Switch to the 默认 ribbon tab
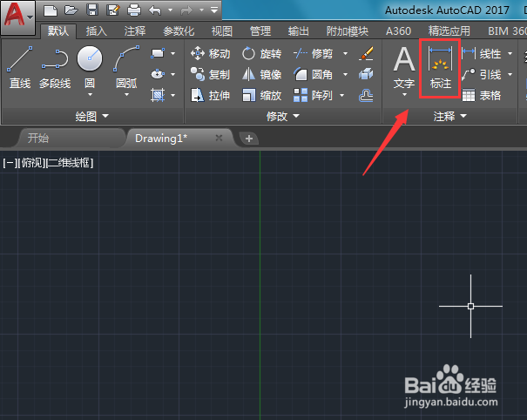Viewport: 527px width, 420px height. pos(58,31)
